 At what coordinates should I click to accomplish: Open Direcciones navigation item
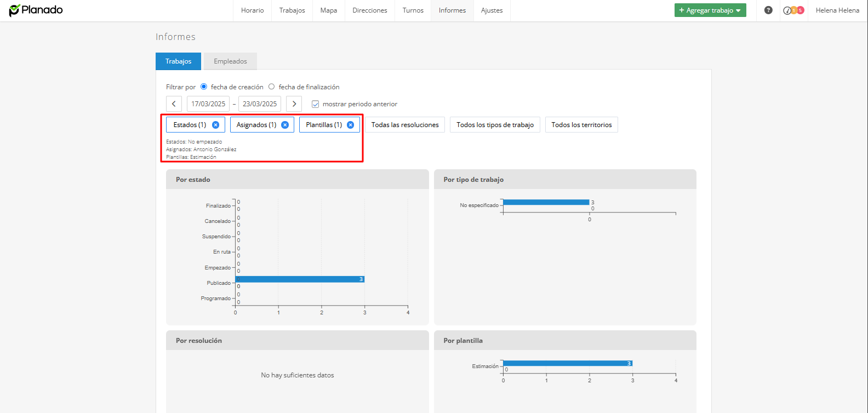(x=370, y=10)
